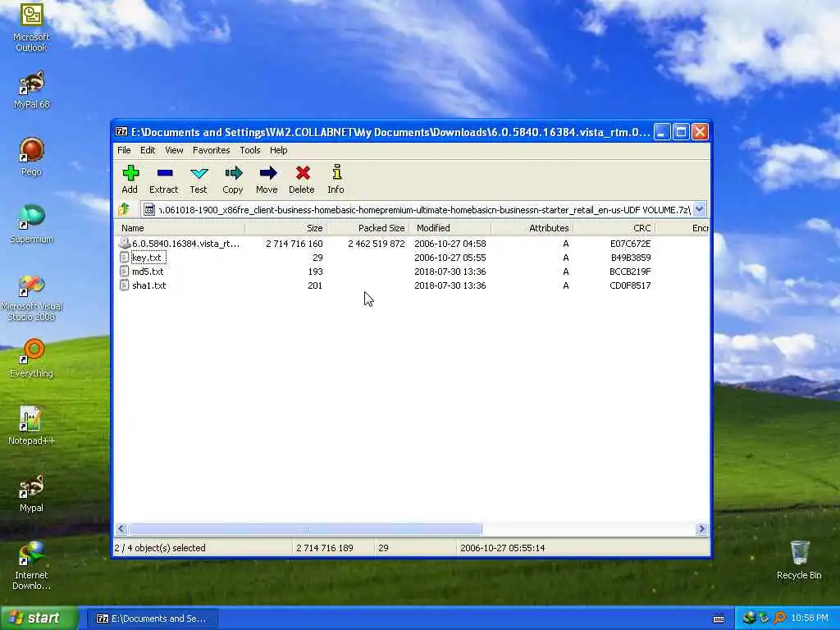The height and width of the screenshot is (630, 840).
Task: Open the Edit menu
Action: [x=148, y=150]
